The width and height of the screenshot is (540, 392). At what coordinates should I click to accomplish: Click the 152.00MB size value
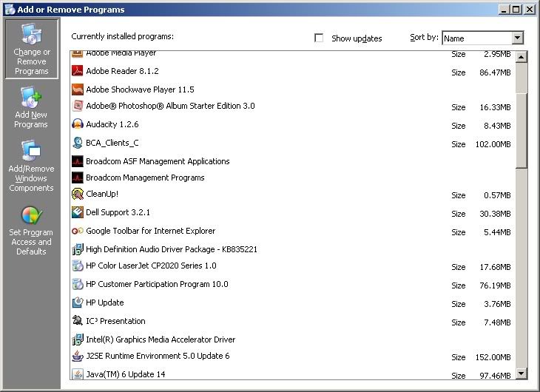tap(493, 357)
